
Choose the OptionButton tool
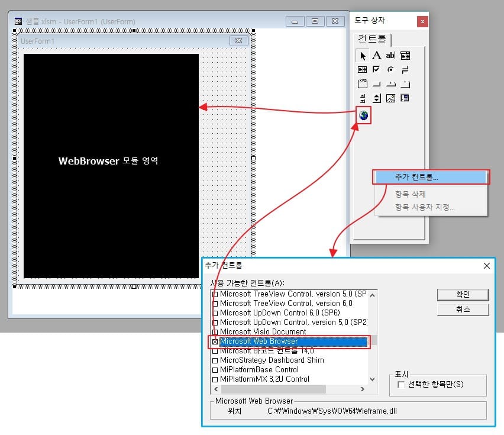coord(390,69)
